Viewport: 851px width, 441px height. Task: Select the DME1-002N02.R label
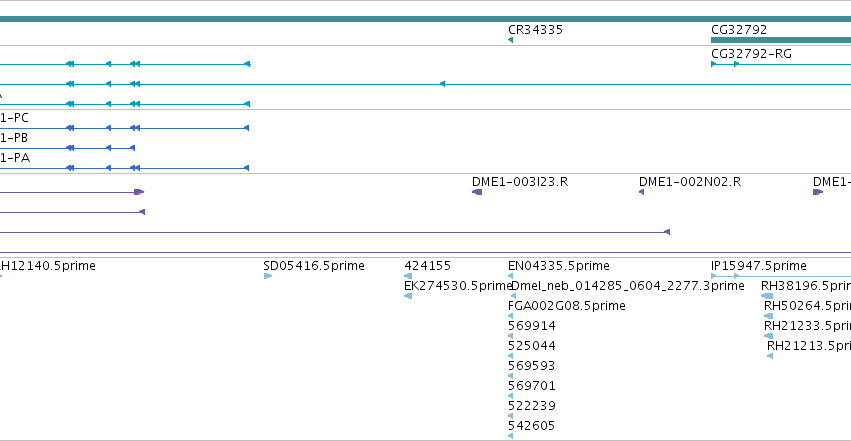[690, 182]
